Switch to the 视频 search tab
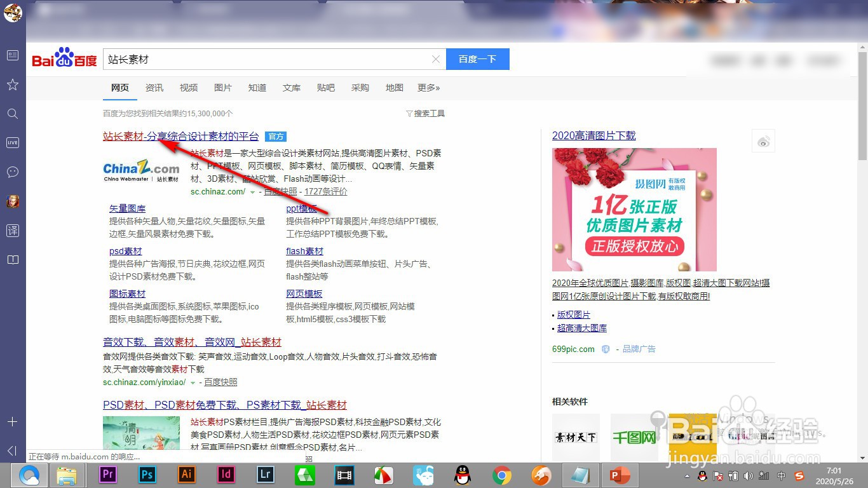Viewport: 868px width, 488px height. [189, 88]
